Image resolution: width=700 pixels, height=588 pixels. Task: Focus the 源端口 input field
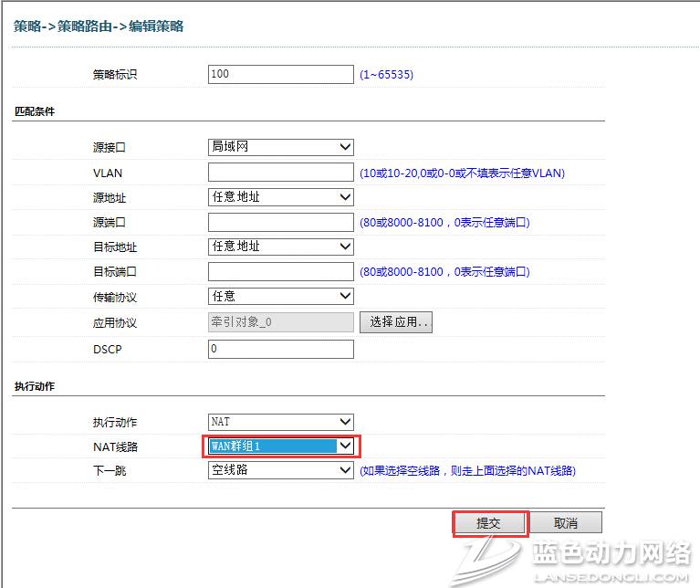[x=280, y=222]
